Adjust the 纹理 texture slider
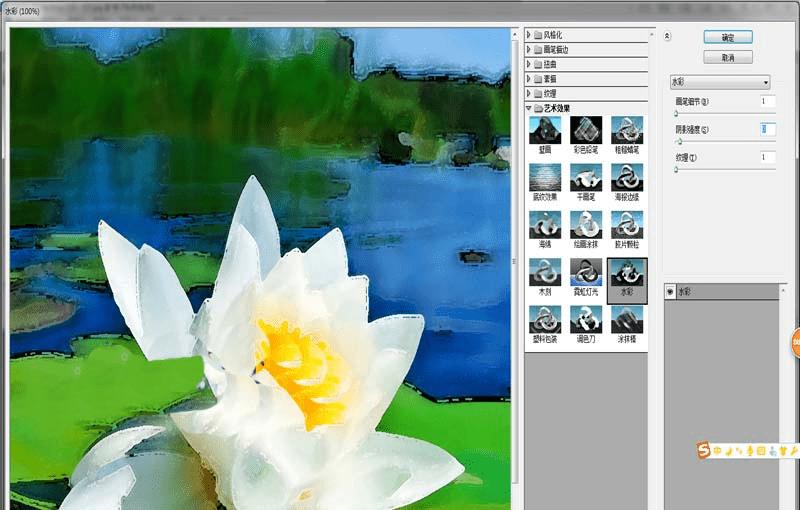 pyautogui.click(x=676, y=170)
